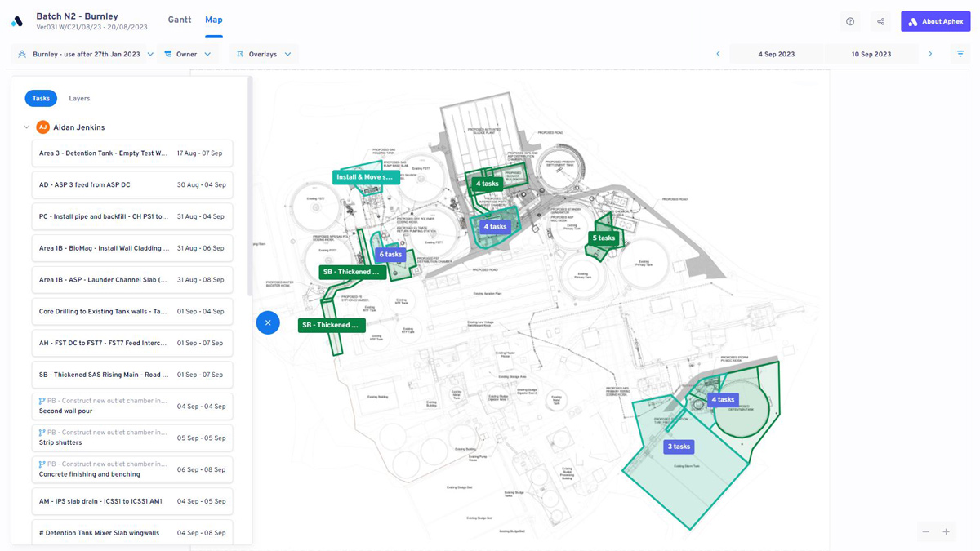Switch to the Gantt tab
This screenshot has height=551, width=980.
[179, 19]
